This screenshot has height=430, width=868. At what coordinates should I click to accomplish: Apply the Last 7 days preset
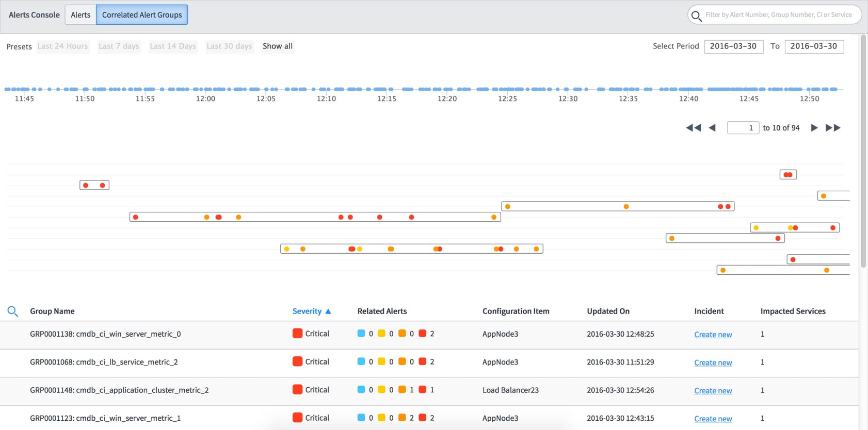pos(119,46)
